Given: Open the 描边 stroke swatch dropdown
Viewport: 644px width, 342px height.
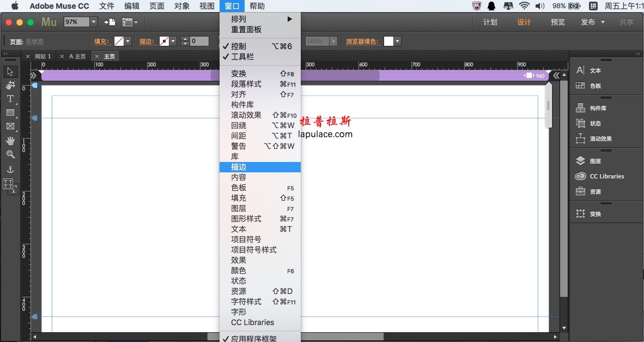Looking at the screenshot, I should click(173, 41).
